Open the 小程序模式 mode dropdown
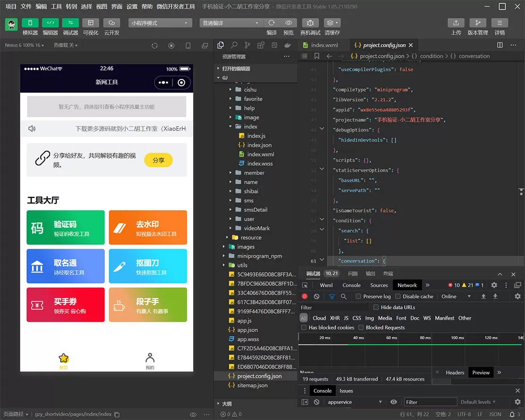Image resolution: width=525 pixels, height=420 pixels. [x=160, y=23]
